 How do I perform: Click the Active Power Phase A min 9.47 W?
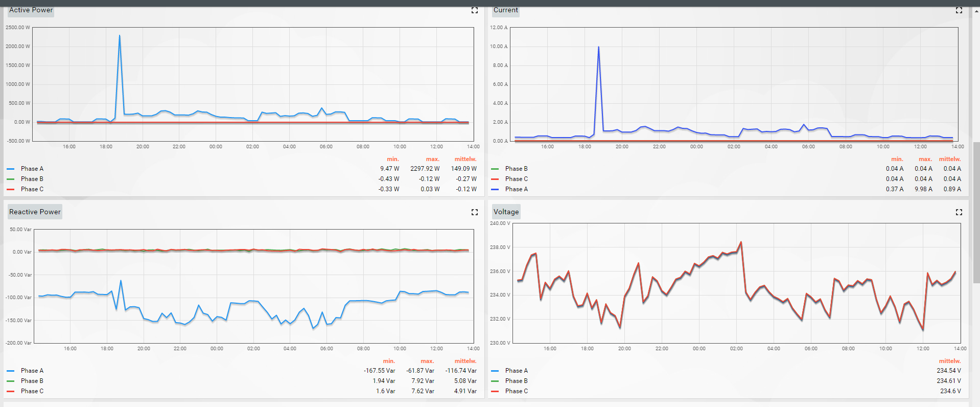(x=390, y=169)
